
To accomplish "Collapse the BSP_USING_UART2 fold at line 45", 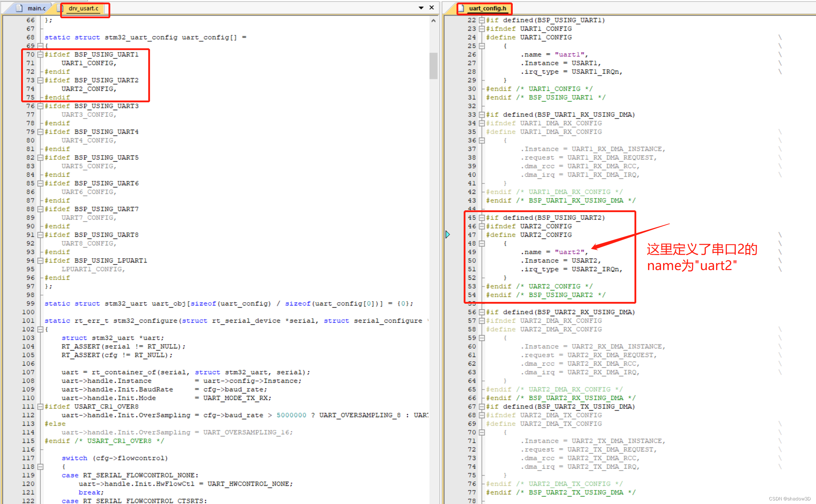I will click(482, 217).
